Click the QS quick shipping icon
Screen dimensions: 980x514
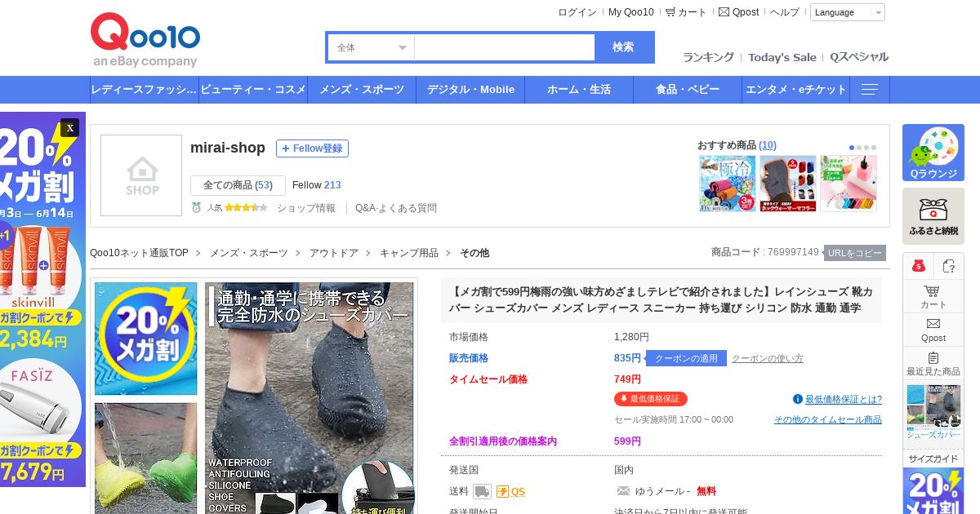pos(510,492)
